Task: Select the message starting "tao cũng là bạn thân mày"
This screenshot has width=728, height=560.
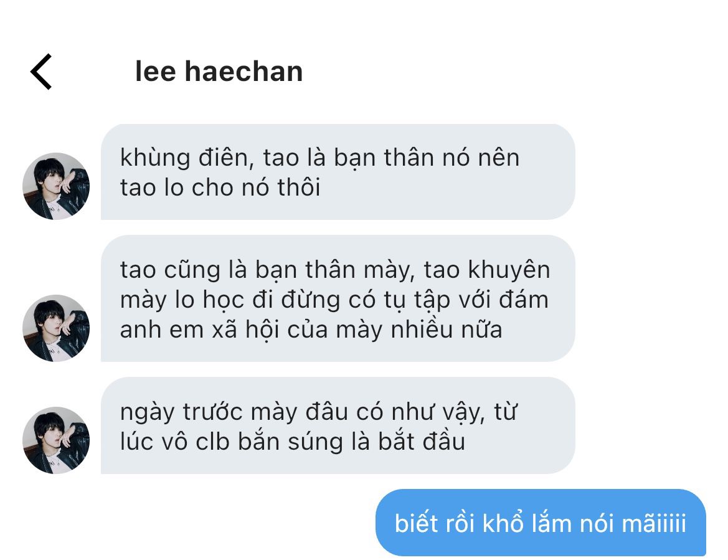Action: pos(338,298)
